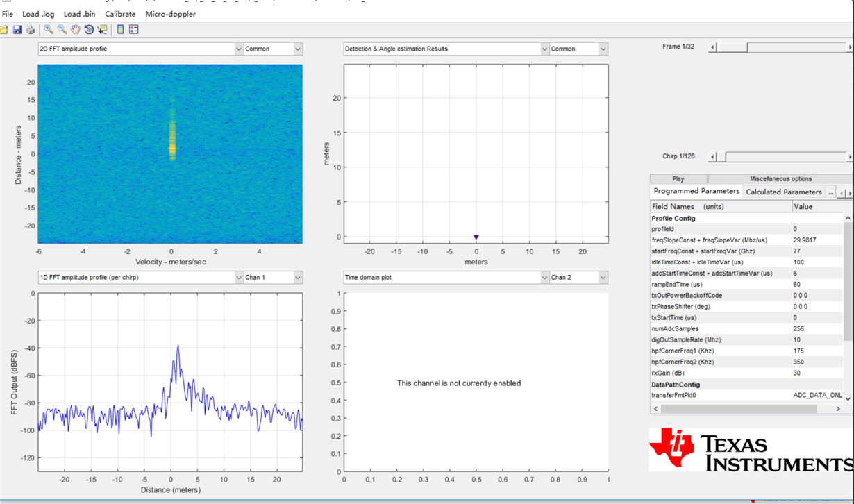Click the parameter table vertical scrollbar down arrow
The width and height of the screenshot is (854, 504).
click(848, 398)
